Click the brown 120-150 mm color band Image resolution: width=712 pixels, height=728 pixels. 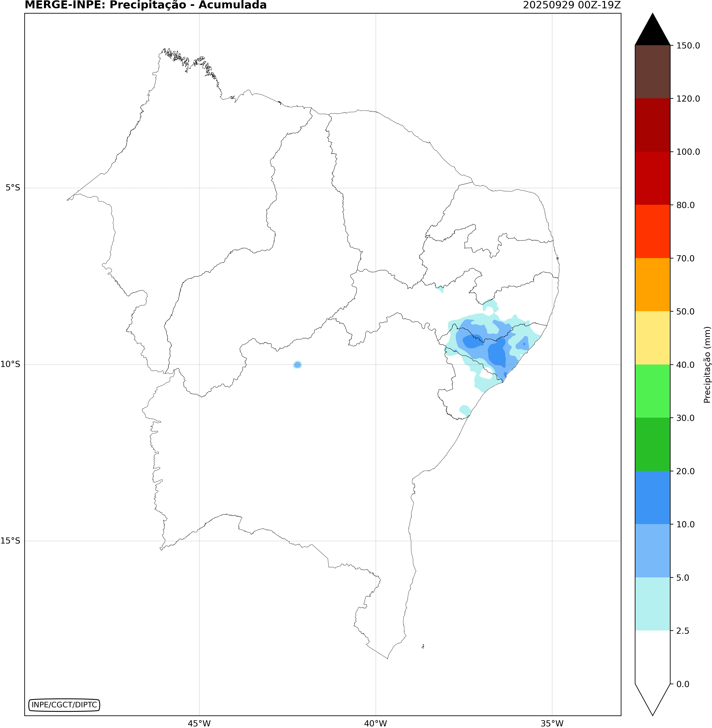(x=653, y=72)
